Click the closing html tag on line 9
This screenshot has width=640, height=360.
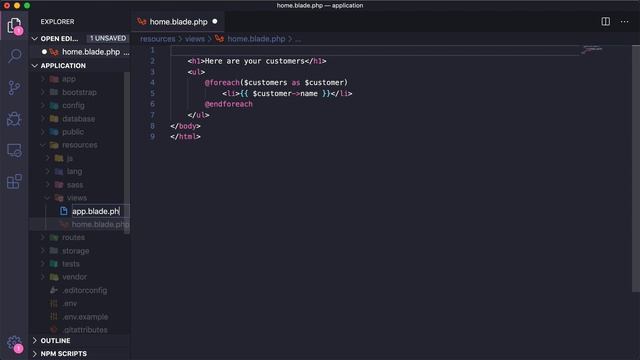pyautogui.click(x=185, y=137)
